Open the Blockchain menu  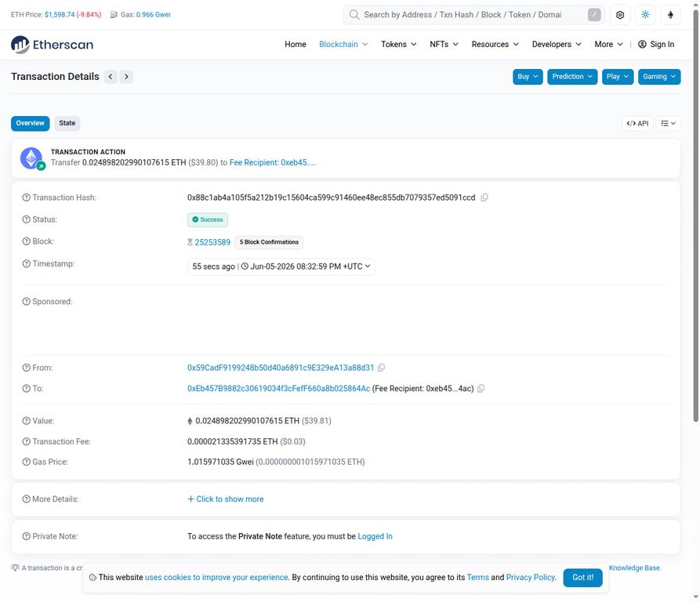click(x=343, y=44)
